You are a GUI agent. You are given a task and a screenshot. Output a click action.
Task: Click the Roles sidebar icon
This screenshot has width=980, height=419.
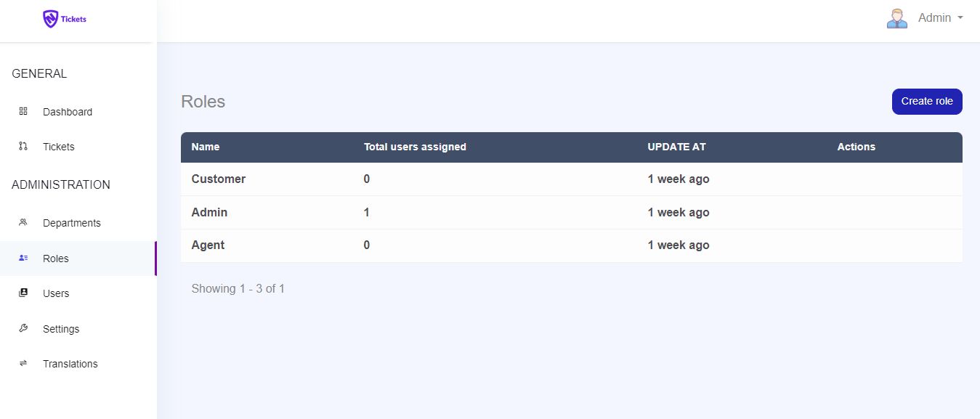pyautogui.click(x=23, y=258)
